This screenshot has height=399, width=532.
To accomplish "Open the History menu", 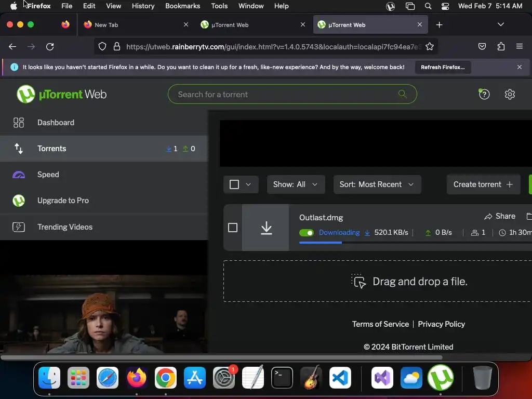I will (x=143, y=6).
